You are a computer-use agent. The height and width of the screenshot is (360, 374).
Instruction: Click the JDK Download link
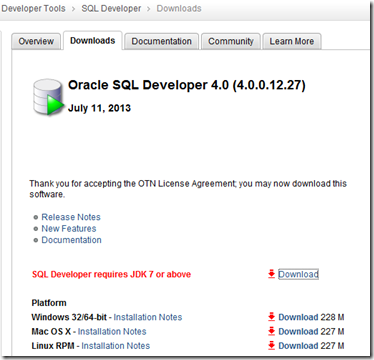click(298, 274)
